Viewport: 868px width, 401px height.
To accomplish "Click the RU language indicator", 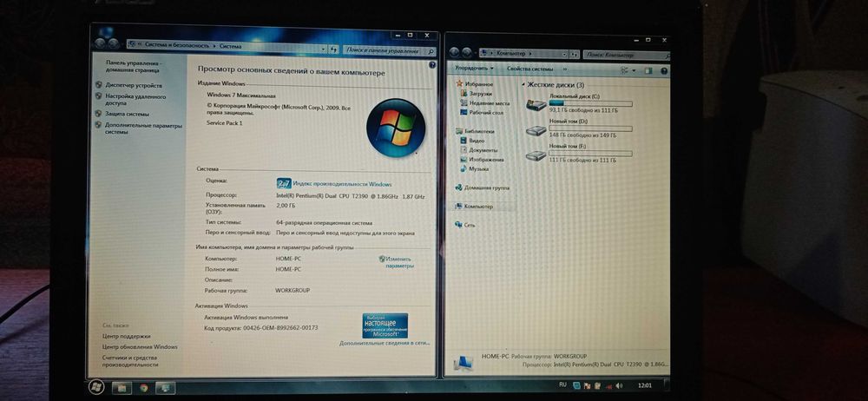I will (x=562, y=385).
